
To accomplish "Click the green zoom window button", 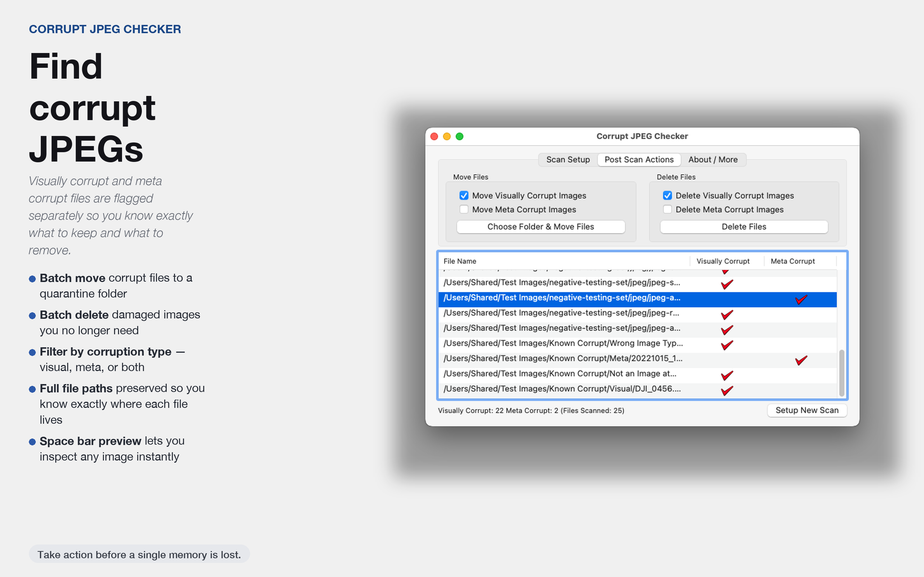I will 459,136.
